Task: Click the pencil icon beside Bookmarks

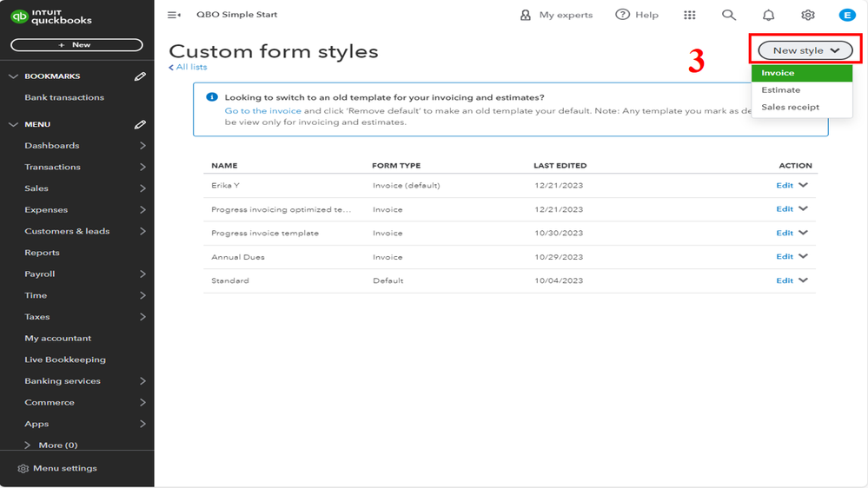Action: coord(140,76)
